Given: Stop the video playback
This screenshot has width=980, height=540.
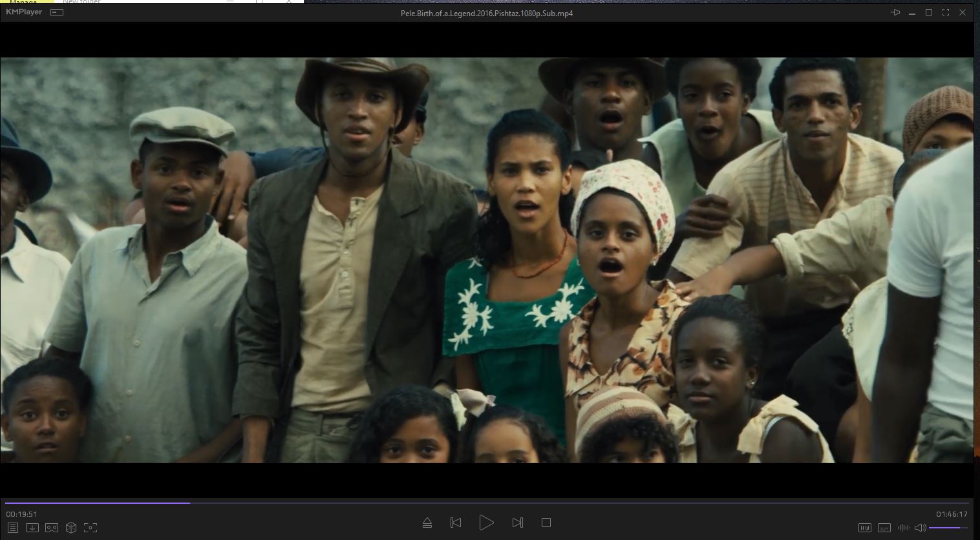Looking at the screenshot, I should [x=546, y=523].
